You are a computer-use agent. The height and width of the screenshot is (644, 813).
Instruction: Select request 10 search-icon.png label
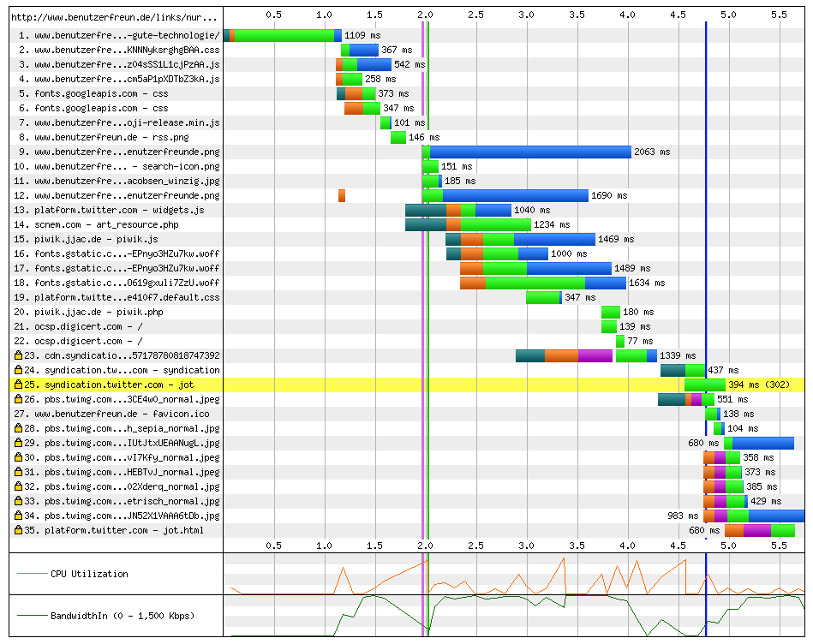pyautogui.click(x=117, y=166)
